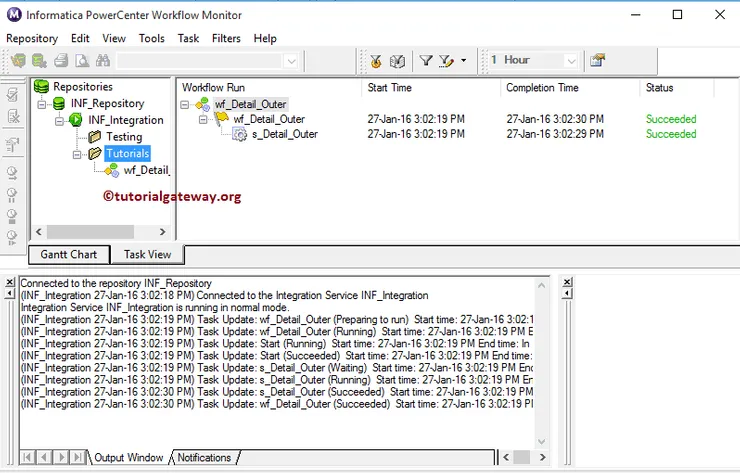Screen dimensions: 740x473
Task: Open the View menu
Action: click(114, 38)
